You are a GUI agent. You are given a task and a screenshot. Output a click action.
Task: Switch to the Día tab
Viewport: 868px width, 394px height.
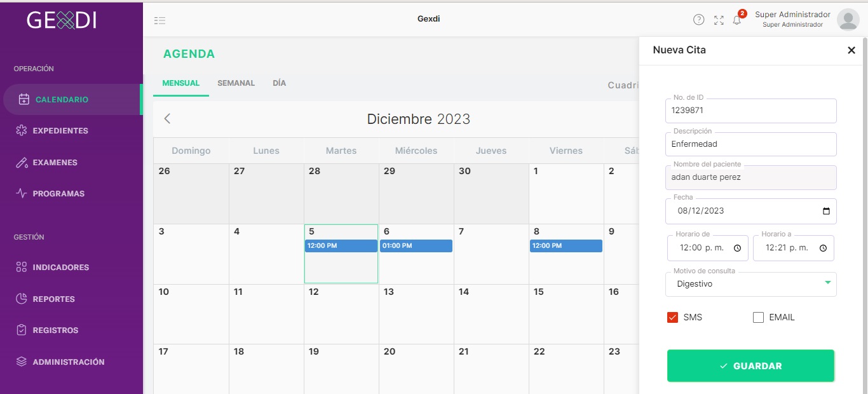(x=279, y=83)
